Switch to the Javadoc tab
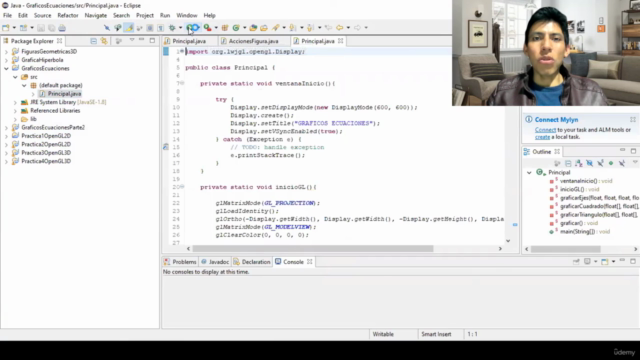 215,262
